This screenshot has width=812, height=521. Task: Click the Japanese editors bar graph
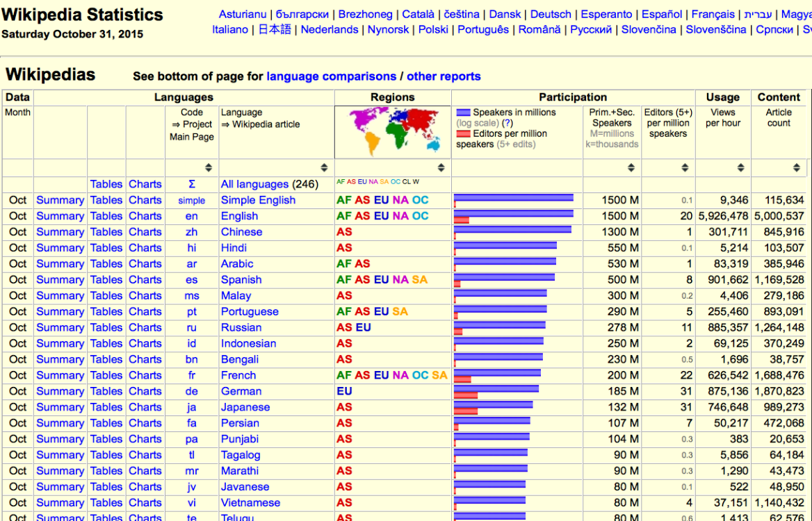click(466, 411)
